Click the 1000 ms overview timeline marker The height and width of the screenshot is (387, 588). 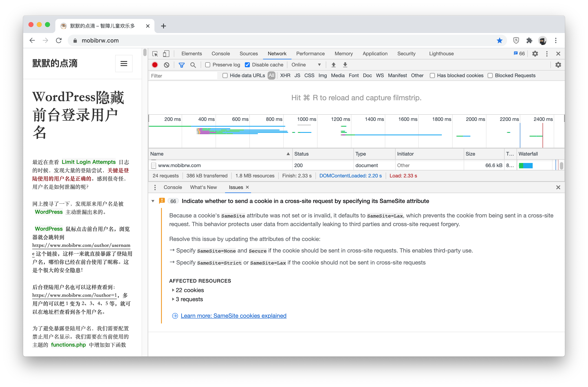[306, 119]
